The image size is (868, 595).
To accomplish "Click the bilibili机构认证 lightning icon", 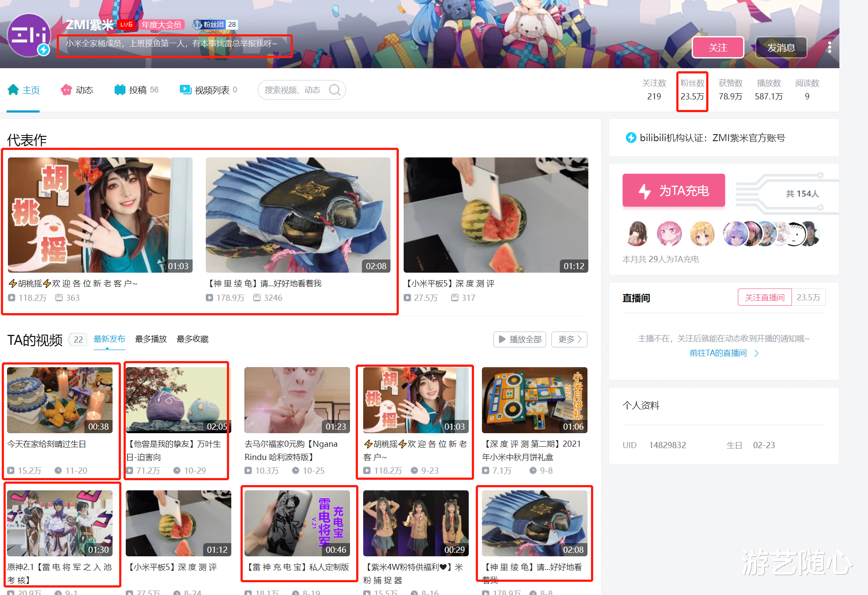I will tap(631, 138).
